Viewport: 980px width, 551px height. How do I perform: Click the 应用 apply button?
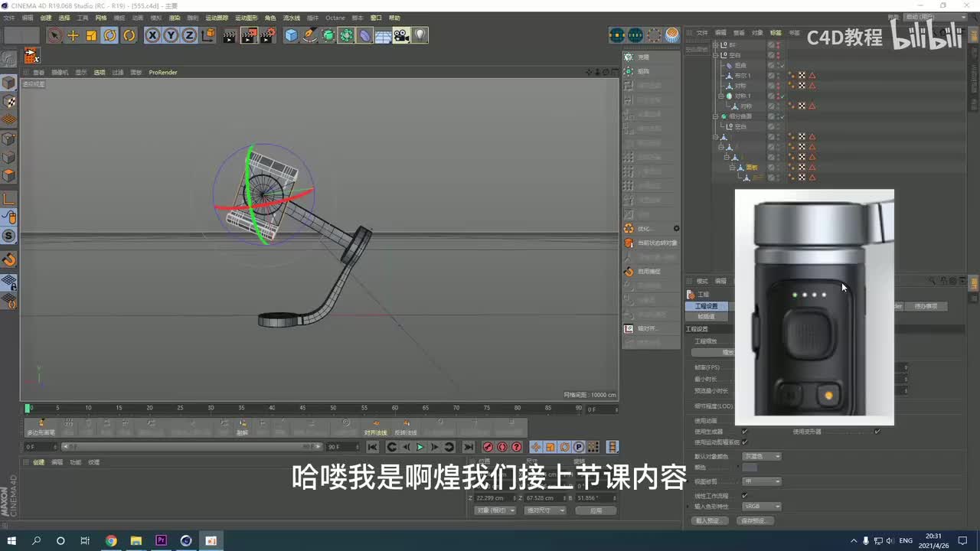[596, 510]
